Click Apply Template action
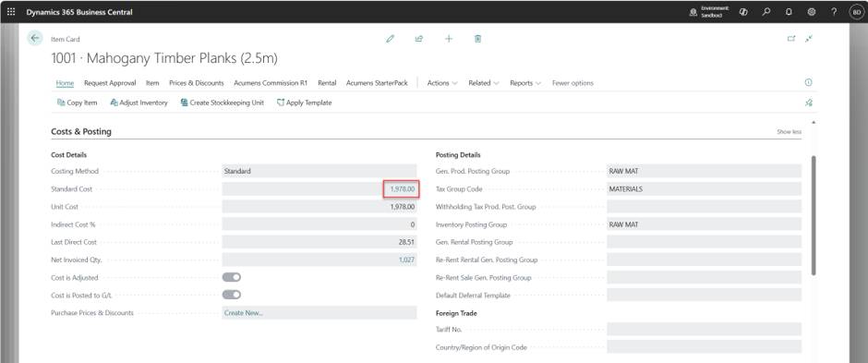 click(305, 103)
